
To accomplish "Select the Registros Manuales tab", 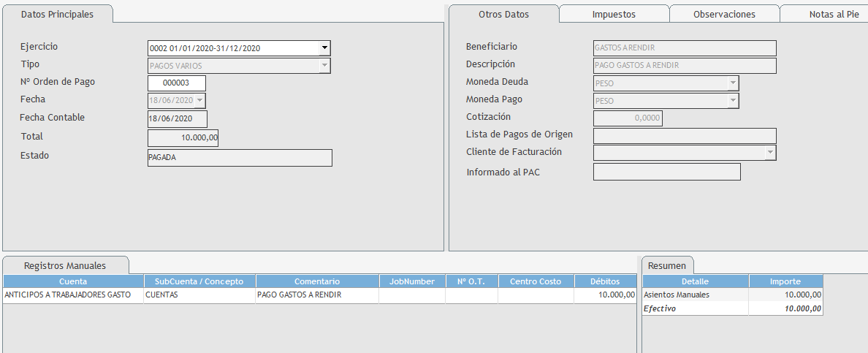I will (x=65, y=265).
